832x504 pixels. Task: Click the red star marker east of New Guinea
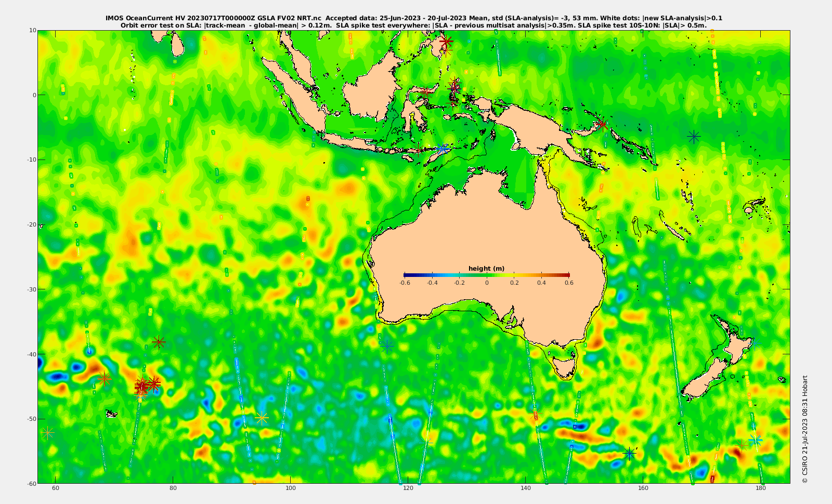click(x=602, y=125)
